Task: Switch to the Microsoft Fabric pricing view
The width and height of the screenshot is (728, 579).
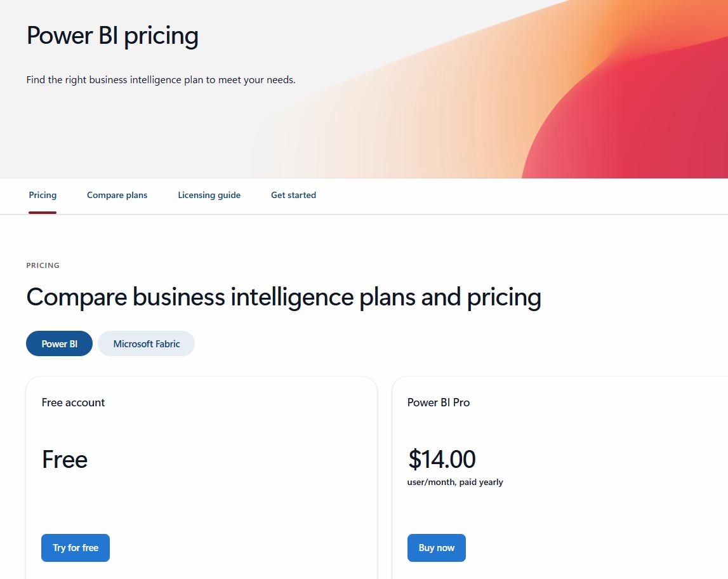Action: [x=146, y=343]
